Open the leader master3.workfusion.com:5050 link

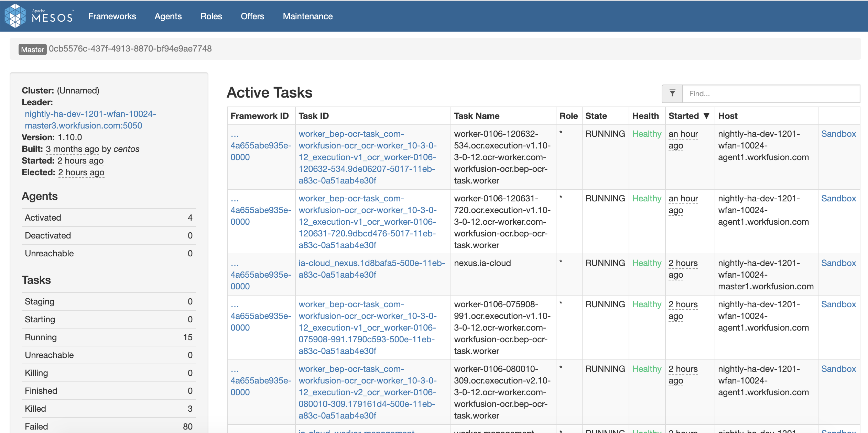pos(90,120)
